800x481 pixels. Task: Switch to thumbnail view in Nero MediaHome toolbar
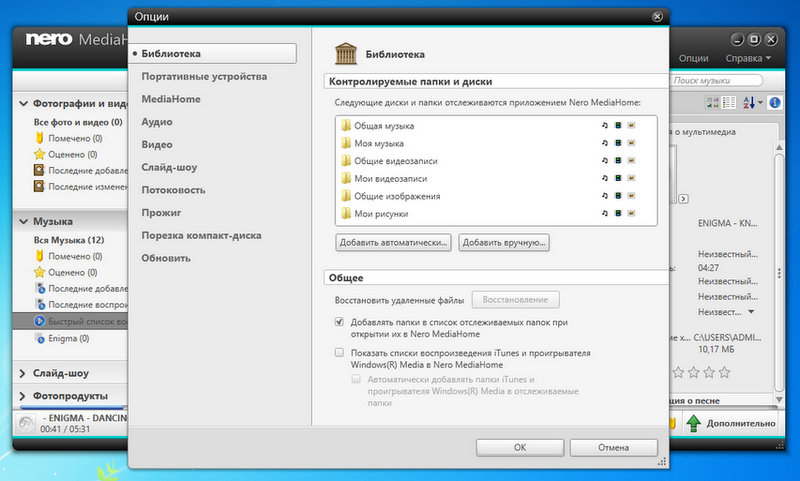tap(713, 103)
